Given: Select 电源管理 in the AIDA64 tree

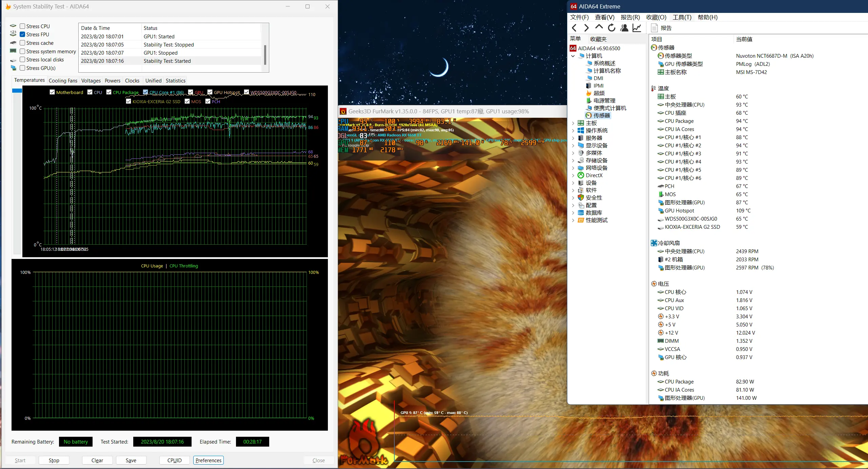Looking at the screenshot, I should 604,100.
